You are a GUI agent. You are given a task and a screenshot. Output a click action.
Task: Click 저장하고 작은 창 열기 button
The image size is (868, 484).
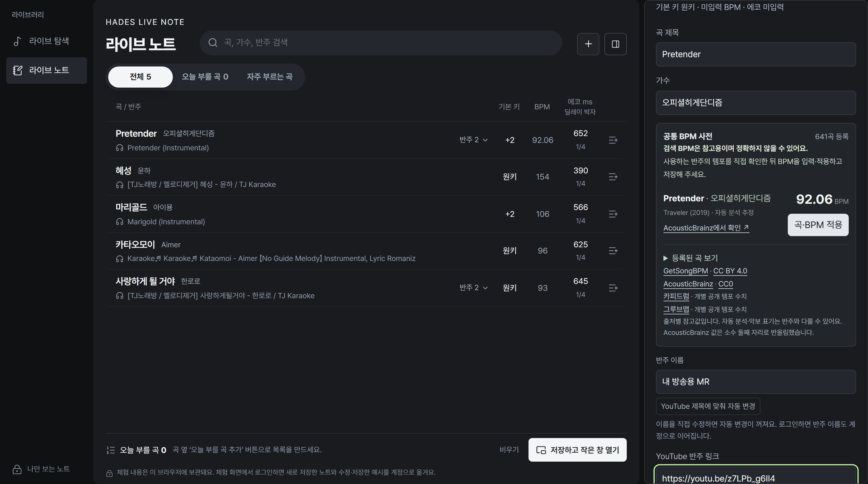[x=577, y=450]
